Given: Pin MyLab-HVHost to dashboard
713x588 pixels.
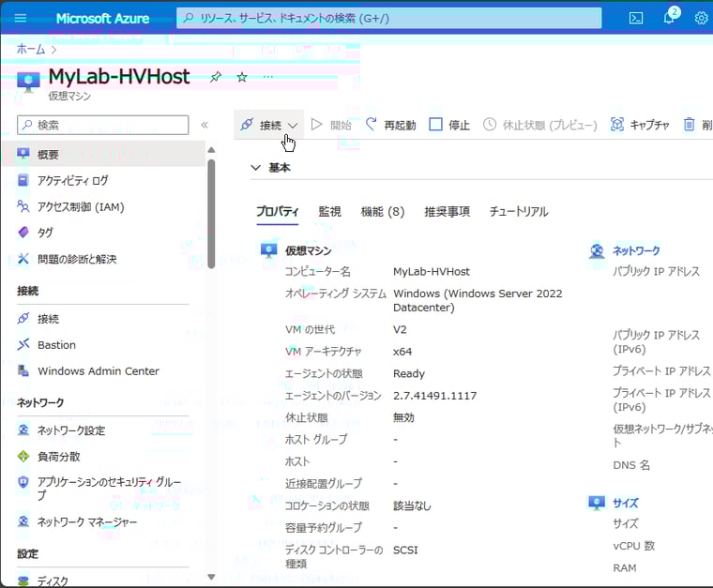Looking at the screenshot, I should (216, 77).
